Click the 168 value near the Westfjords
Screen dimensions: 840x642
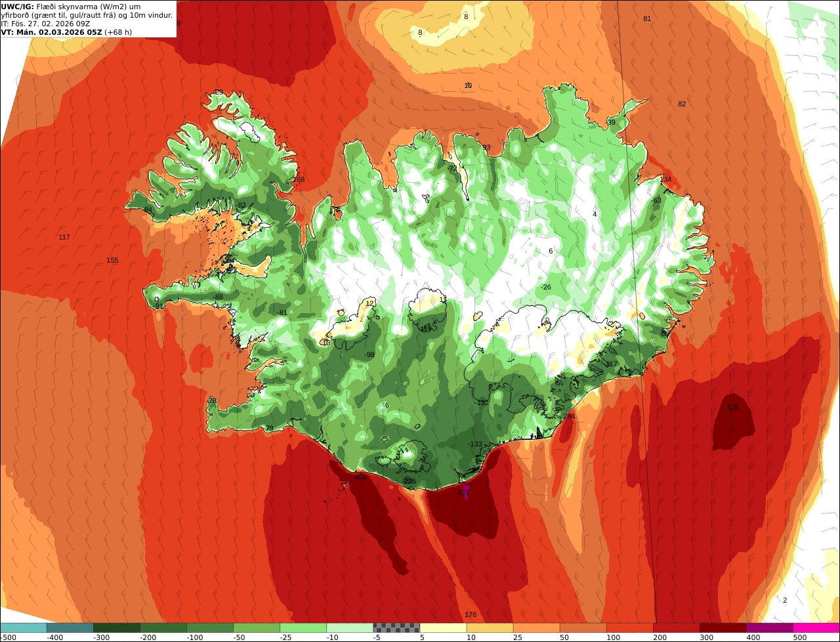click(299, 180)
